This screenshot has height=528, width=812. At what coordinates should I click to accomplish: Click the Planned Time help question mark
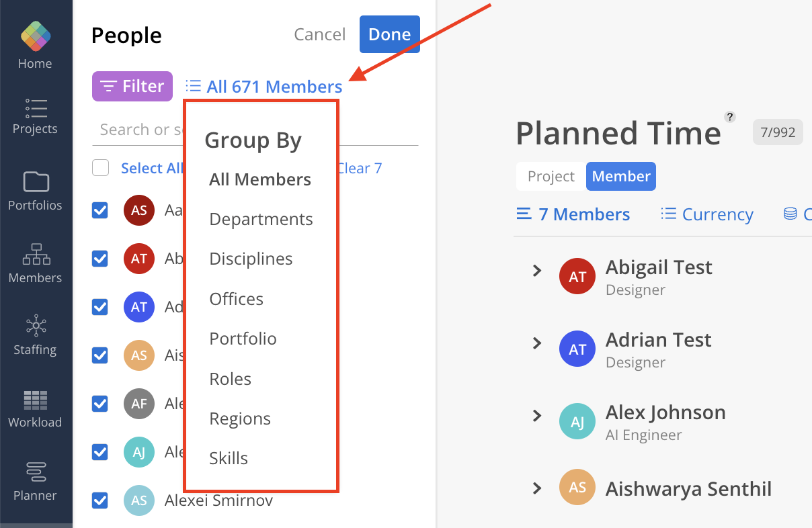tap(729, 116)
